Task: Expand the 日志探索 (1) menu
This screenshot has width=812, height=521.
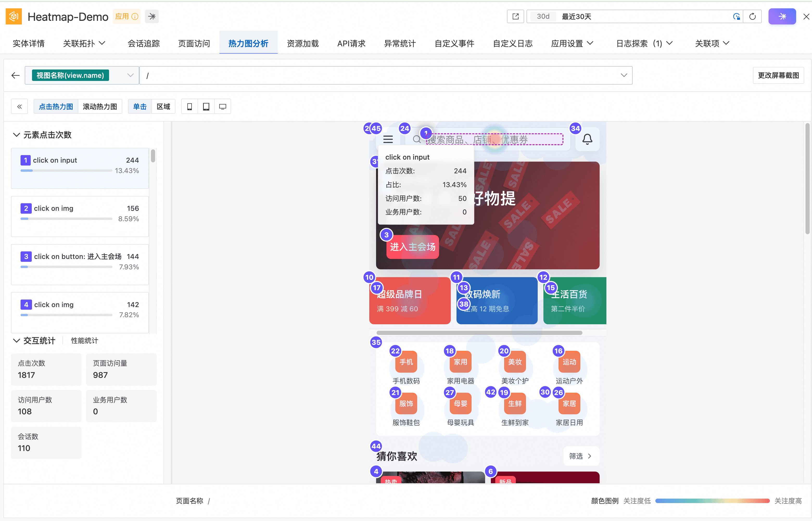Action: tap(644, 43)
